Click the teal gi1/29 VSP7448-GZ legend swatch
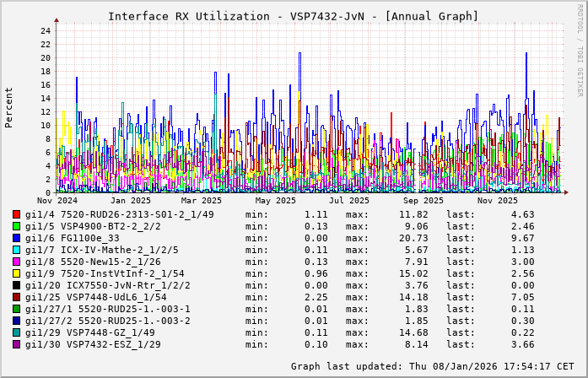This screenshot has width=588, height=378. coord(17,332)
